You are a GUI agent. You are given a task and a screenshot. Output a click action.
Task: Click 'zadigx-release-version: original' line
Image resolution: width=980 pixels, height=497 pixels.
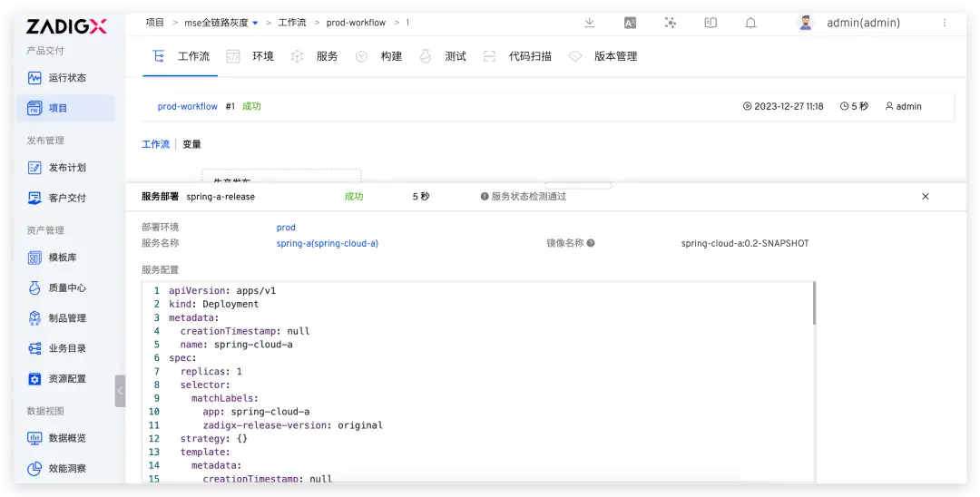point(292,425)
